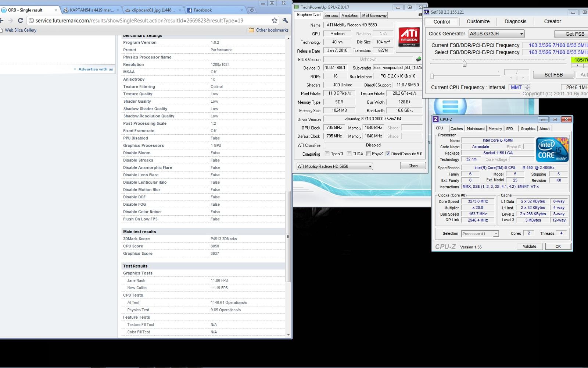Switch to the Validation tab in GPU-Z

350,15
